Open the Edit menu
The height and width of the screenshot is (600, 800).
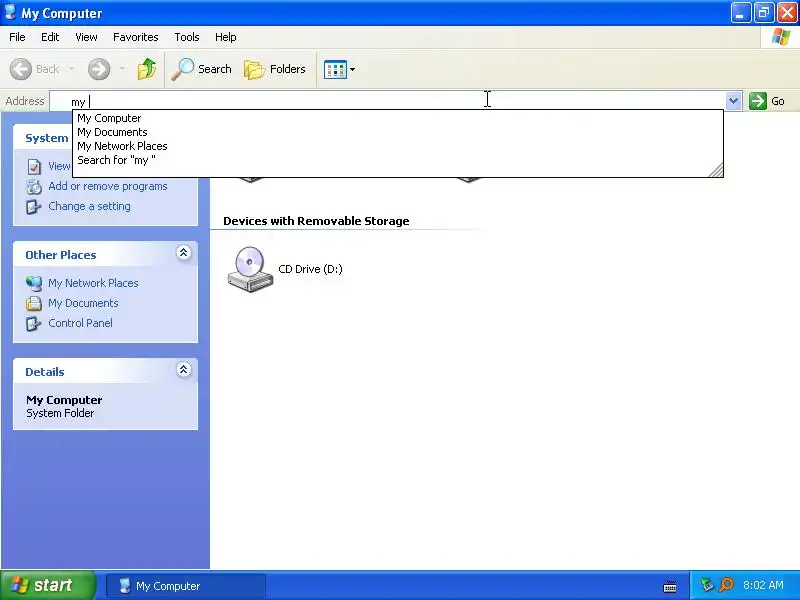pos(50,37)
